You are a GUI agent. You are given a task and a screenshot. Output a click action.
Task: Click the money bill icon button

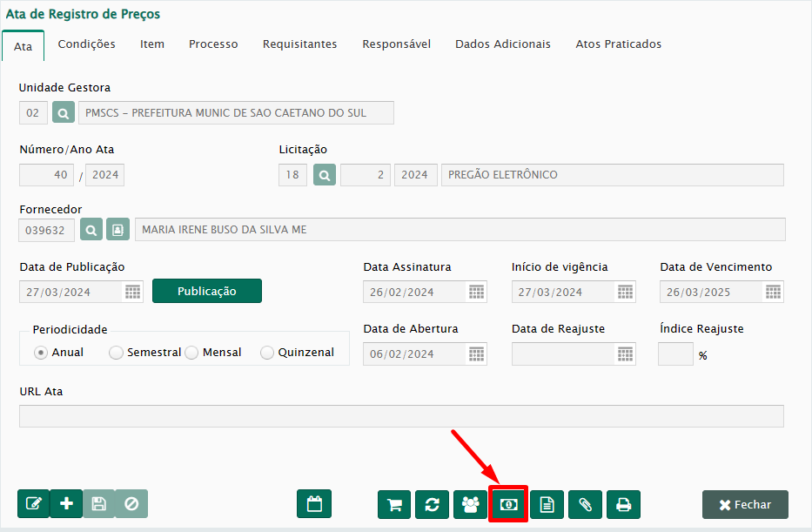(508, 504)
